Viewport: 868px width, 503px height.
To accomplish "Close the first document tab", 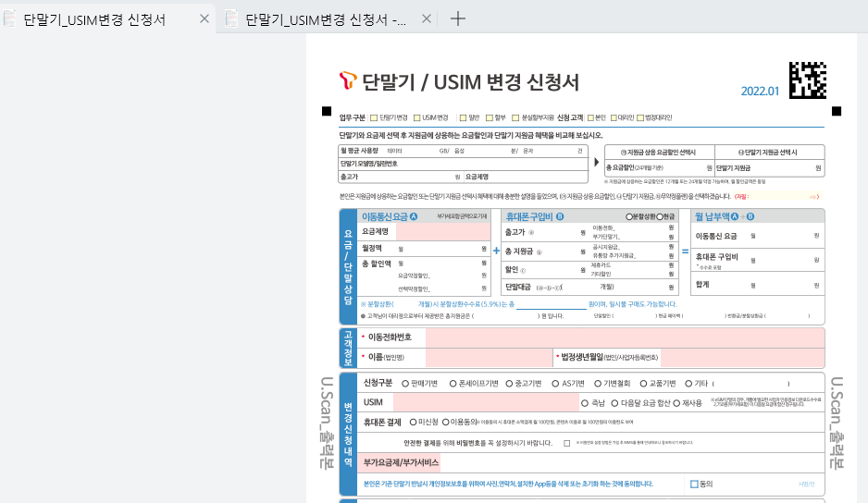I will coord(205,18).
